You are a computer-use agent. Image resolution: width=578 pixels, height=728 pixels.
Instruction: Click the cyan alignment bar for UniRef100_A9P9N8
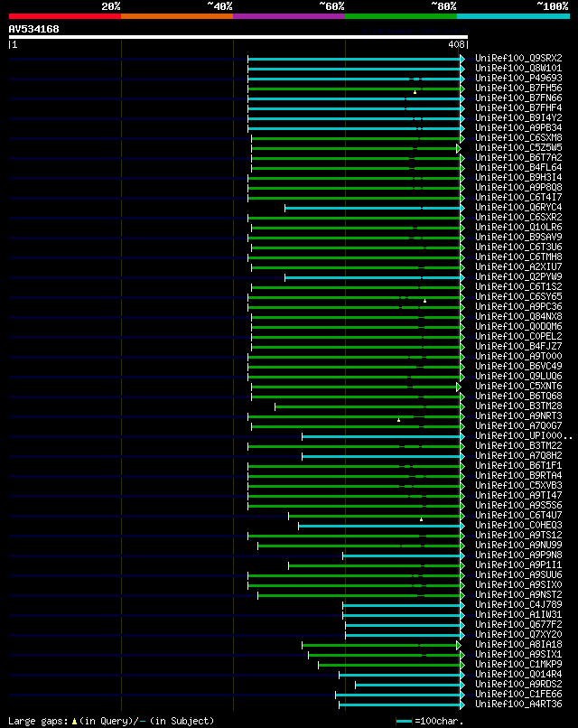pos(402,555)
